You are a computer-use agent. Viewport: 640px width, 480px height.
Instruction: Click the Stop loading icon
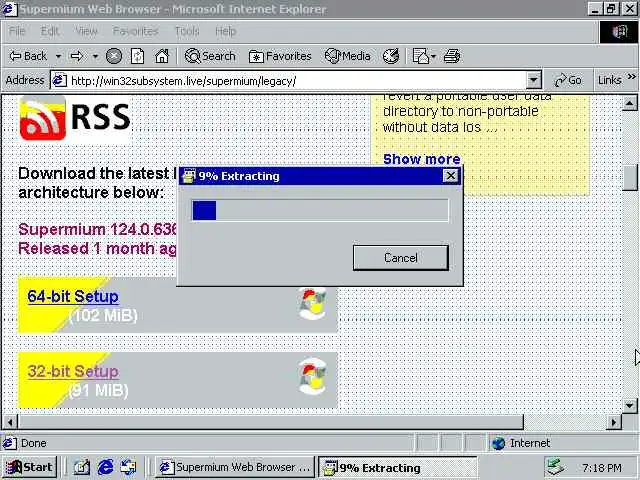[114, 56]
